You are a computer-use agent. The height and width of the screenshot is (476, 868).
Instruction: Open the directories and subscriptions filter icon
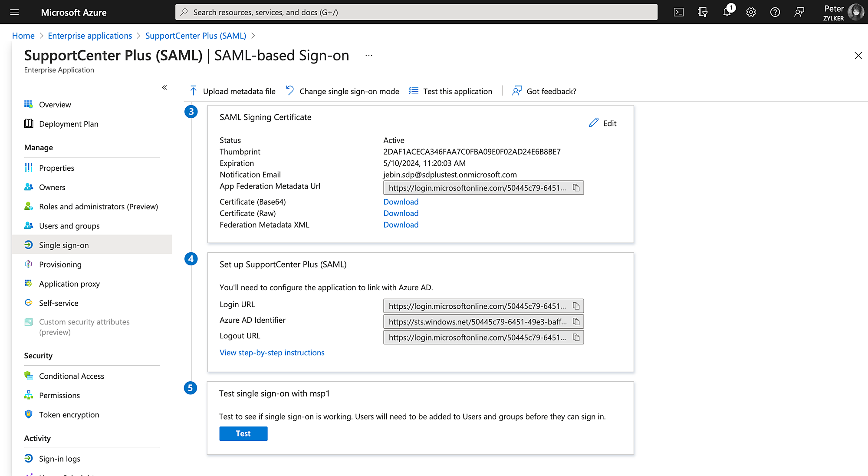pos(703,12)
